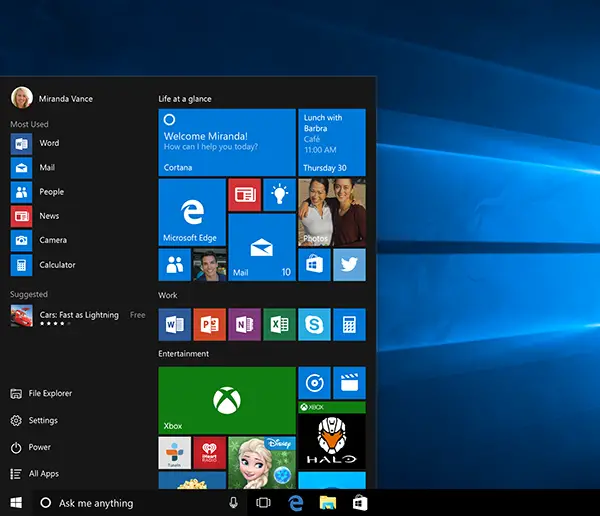Open the red News tile
This screenshot has width=600, height=516.
[x=245, y=195]
